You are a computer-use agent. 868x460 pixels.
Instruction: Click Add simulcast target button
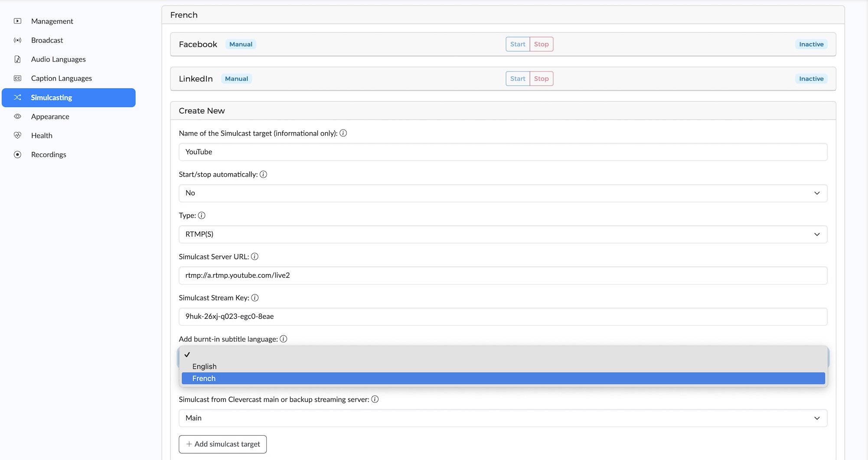pos(223,444)
